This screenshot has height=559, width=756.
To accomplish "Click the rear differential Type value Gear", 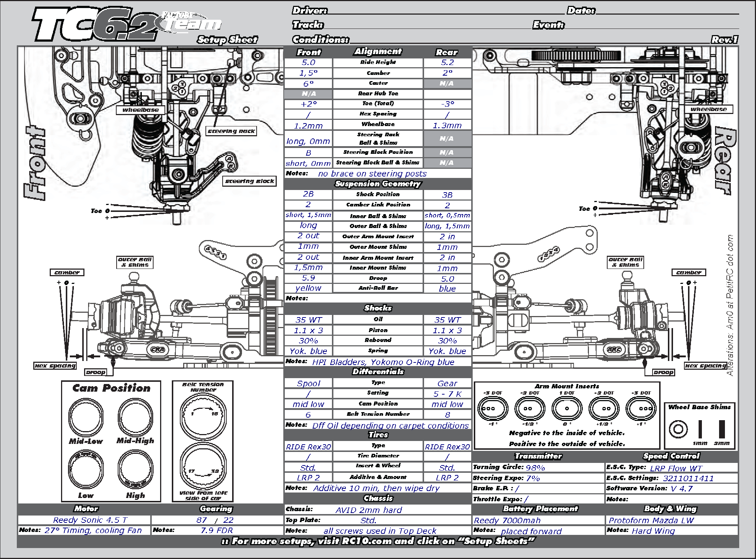I will pos(447,383).
